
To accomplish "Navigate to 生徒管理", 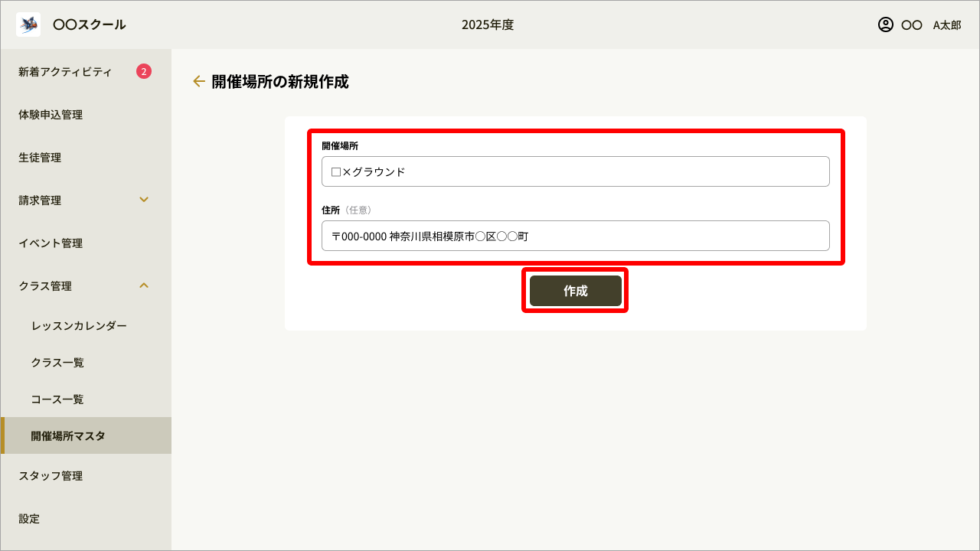I will (x=41, y=157).
